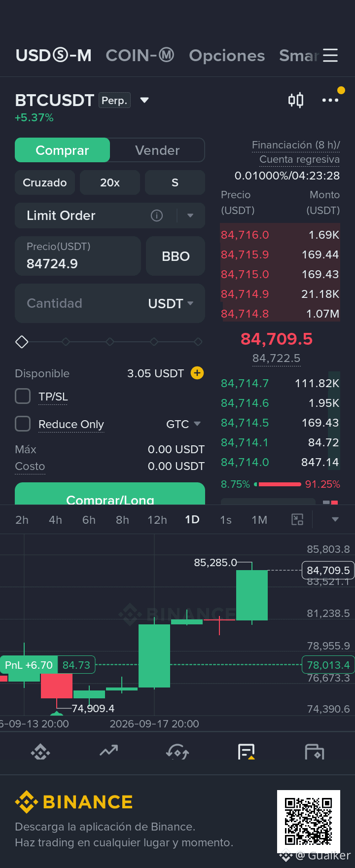Open the three-dot more options icon

[330, 100]
